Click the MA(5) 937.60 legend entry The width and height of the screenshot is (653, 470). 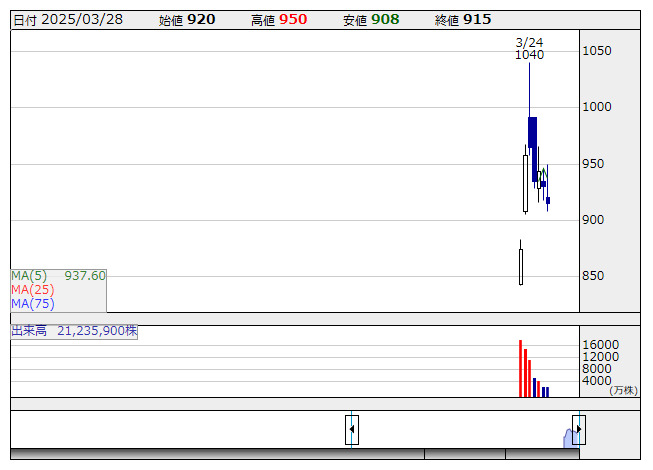click(58, 276)
